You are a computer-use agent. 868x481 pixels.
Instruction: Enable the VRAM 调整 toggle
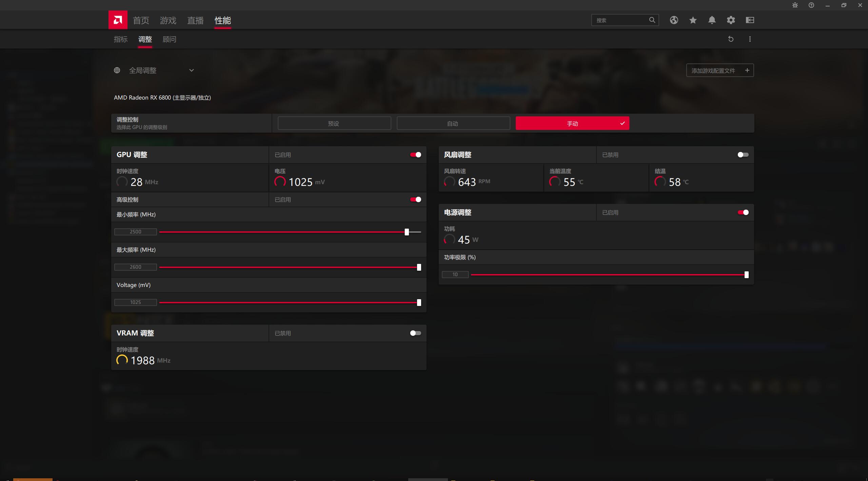point(415,333)
